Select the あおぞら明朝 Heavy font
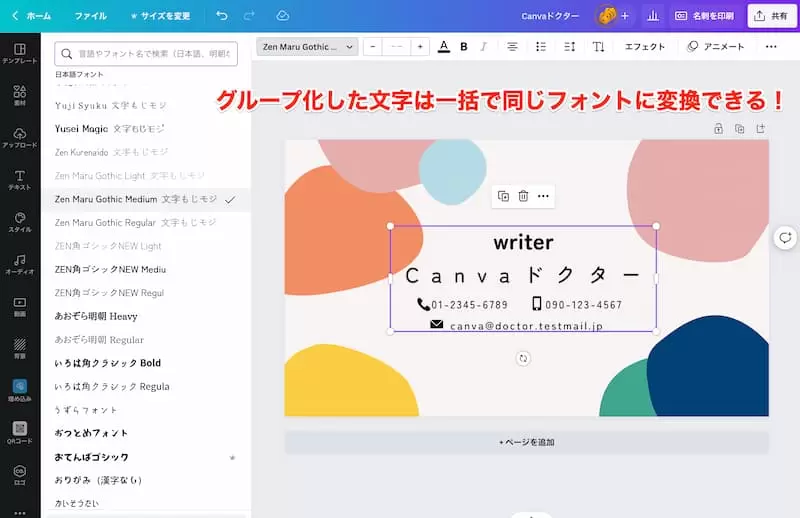 145,316
